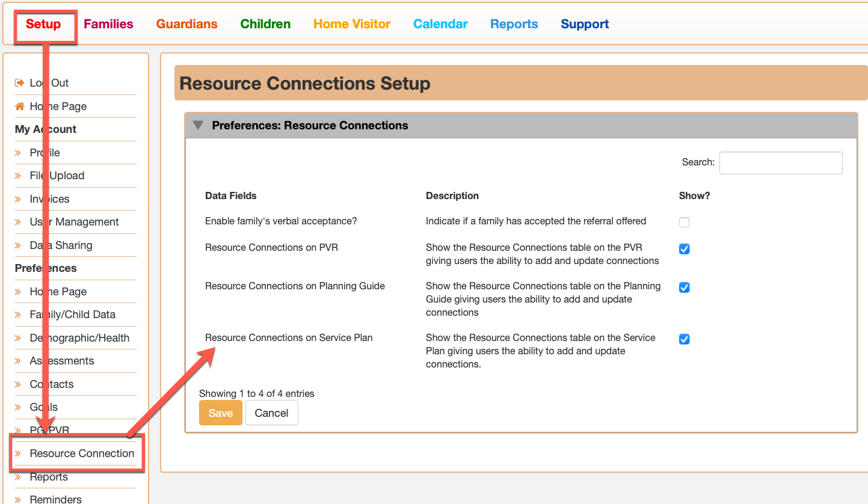Screen dimensions: 868x504
Task: Open Data Sharing sidebar link
Action: [61, 245]
